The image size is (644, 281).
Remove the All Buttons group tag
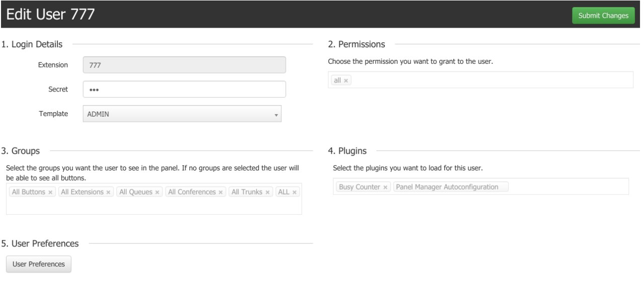(50, 193)
